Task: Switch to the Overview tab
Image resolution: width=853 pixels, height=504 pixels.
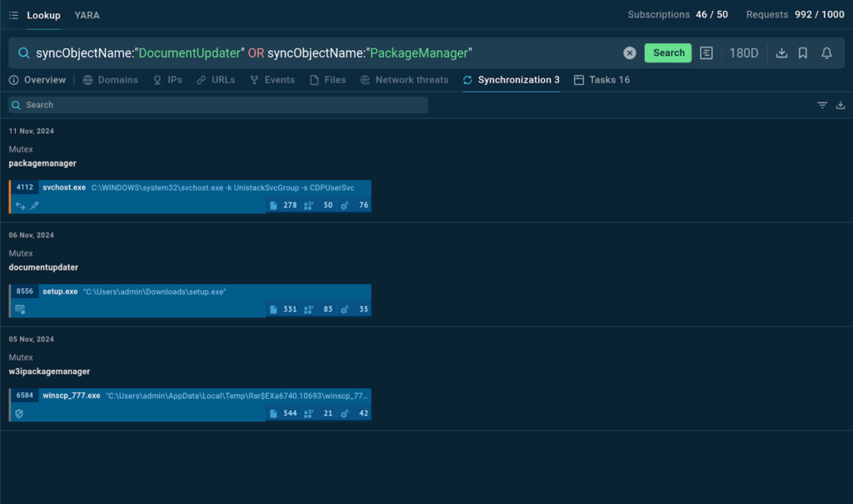Action: [x=37, y=80]
